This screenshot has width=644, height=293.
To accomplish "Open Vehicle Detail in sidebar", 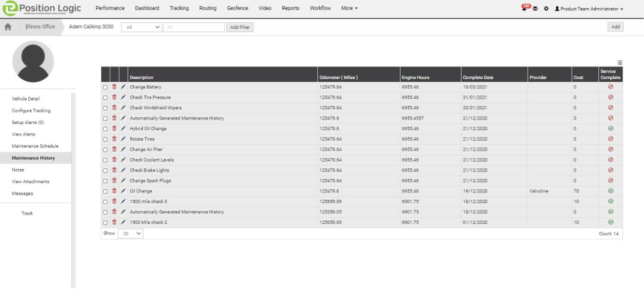I will pyautogui.click(x=26, y=99).
